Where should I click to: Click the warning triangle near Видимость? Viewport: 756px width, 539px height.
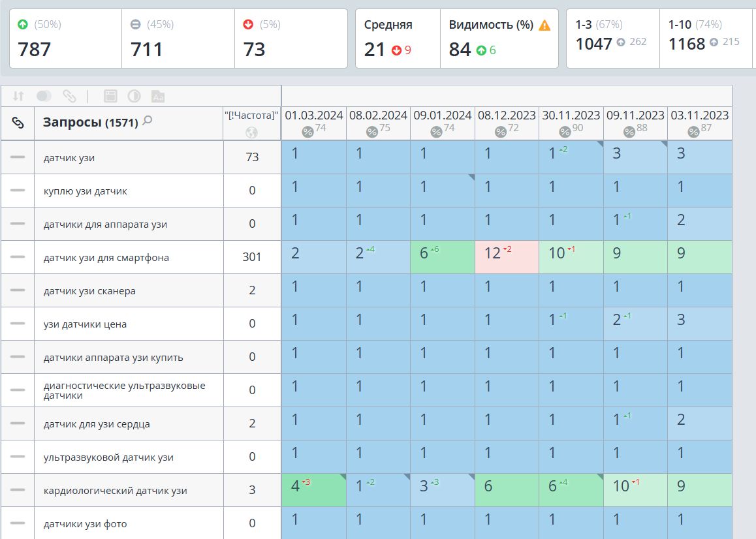pyautogui.click(x=544, y=25)
